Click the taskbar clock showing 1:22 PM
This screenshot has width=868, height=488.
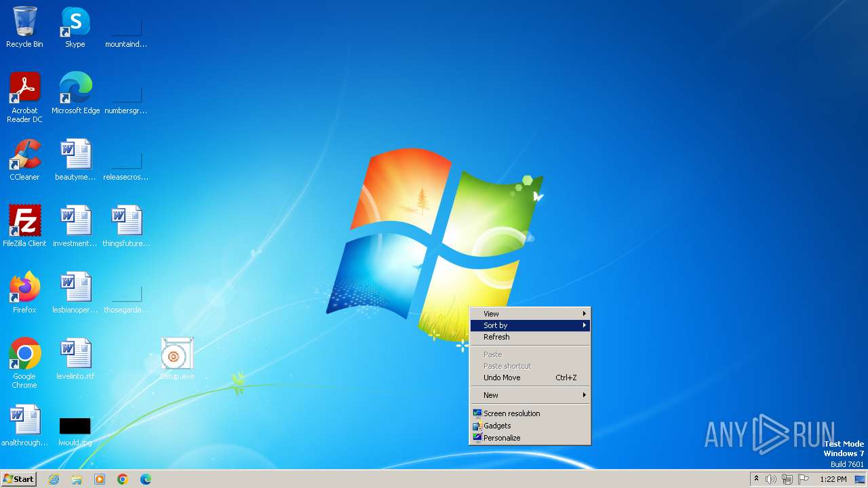pos(833,479)
